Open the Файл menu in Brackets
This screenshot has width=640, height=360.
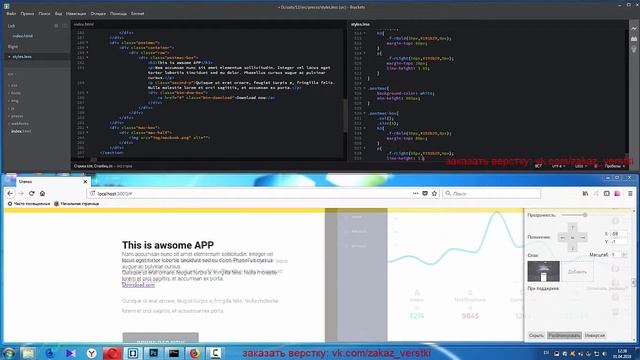pyautogui.click(x=11, y=13)
